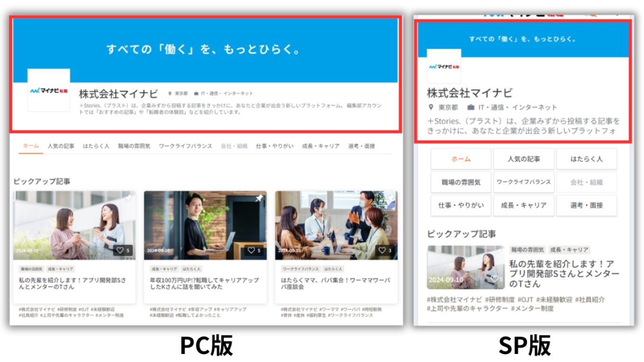Tap the ワークライフバランス button in SP version grid
The height and width of the screenshot is (362, 644).
524,182
